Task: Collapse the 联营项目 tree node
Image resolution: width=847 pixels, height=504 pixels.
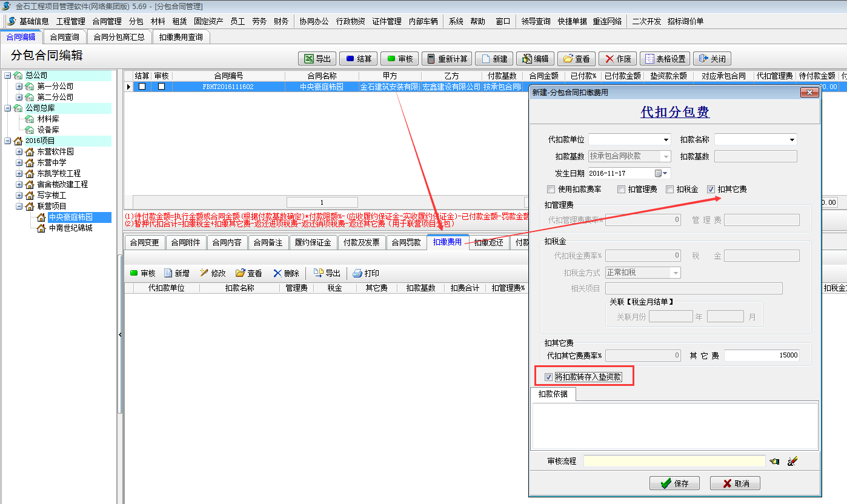Action: tap(19, 207)
